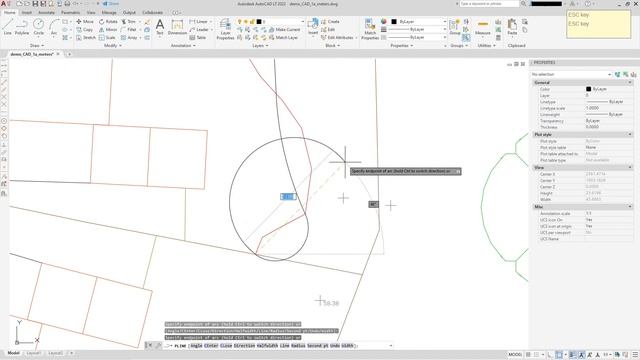The image size is (640, 360).
Task: Toggle object snap in status bar
Action: tap(559, 354)
